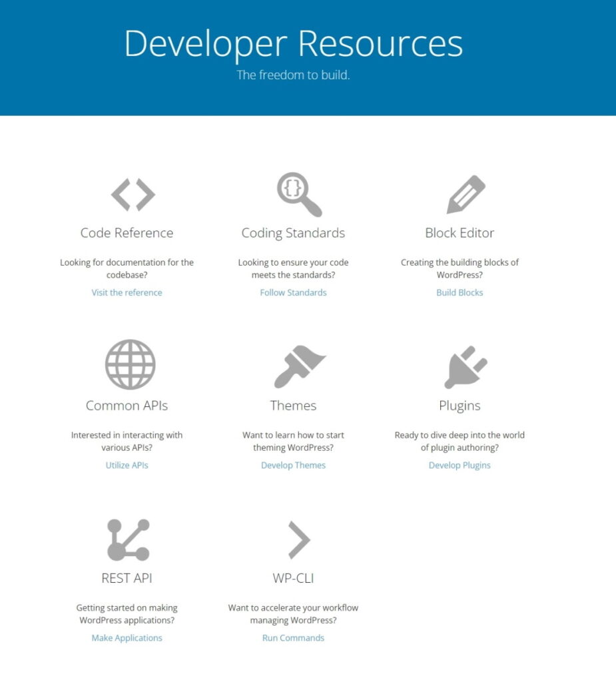
Task: Click the Coding Standards magnifying glass icon
Action: pyautogui.click(x=297, y=193)
